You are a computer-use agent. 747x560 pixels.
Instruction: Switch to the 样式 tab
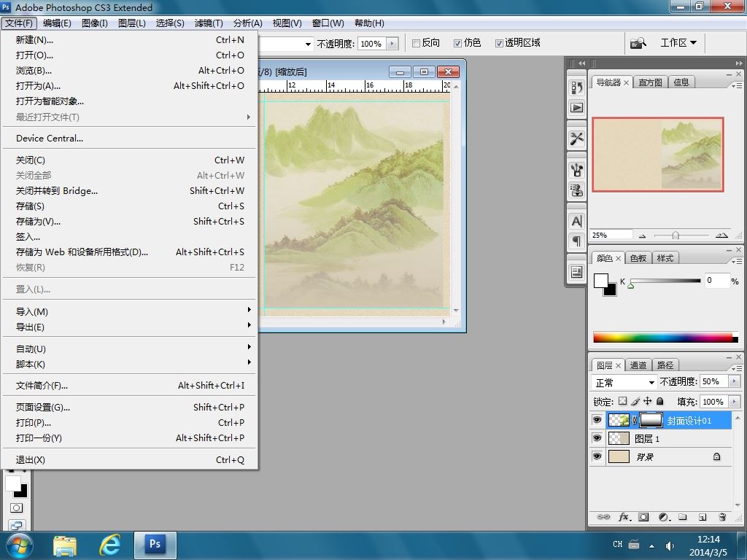coord(665,258)
